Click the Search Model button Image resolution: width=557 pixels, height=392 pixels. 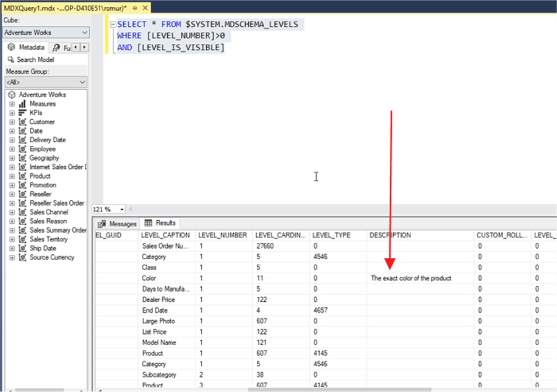[32, 59]
